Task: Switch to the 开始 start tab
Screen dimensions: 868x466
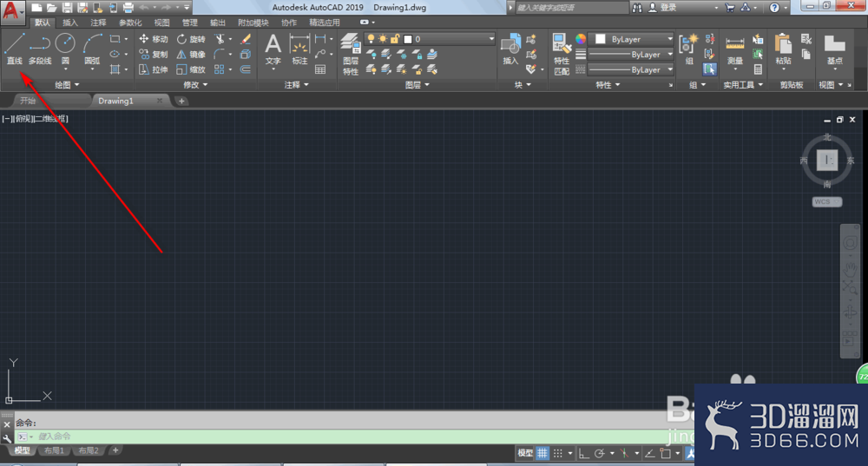Action: pos(51,101)
